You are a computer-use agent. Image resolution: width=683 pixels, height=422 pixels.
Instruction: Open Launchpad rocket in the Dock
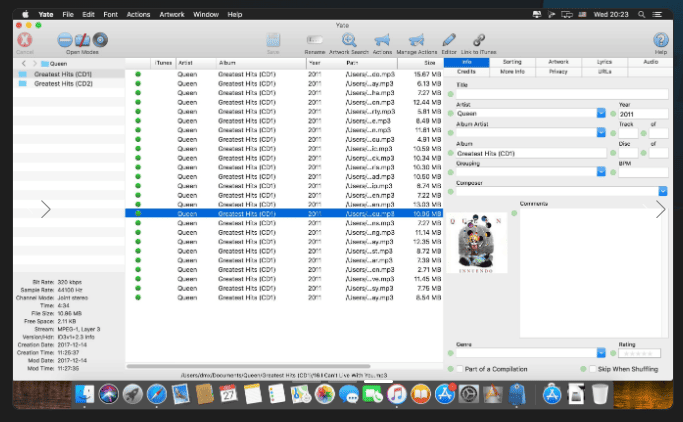pyautogui.click(x=132, y=395)
